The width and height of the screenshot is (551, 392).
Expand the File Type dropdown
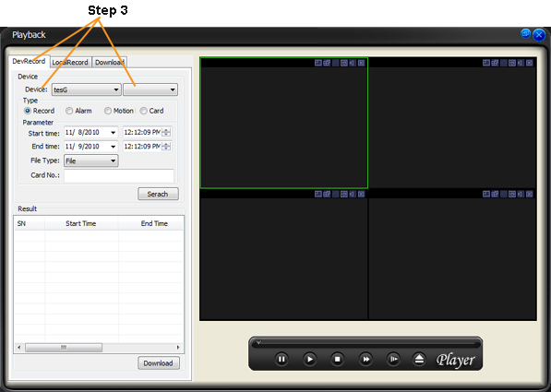[x=91, y=160]
